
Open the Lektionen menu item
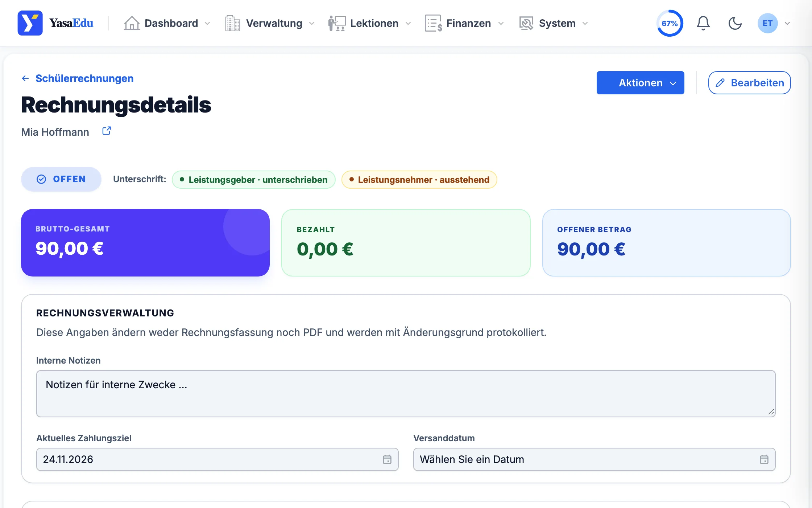click(370, 23)
